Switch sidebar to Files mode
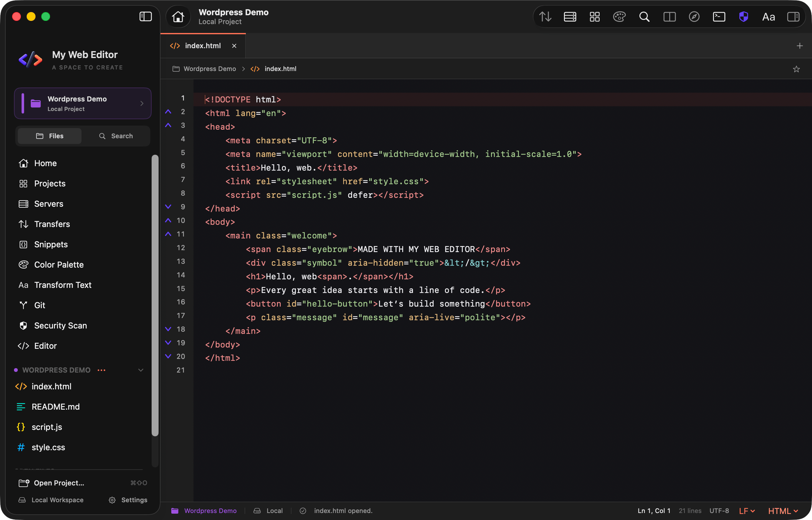 (50, 136)
